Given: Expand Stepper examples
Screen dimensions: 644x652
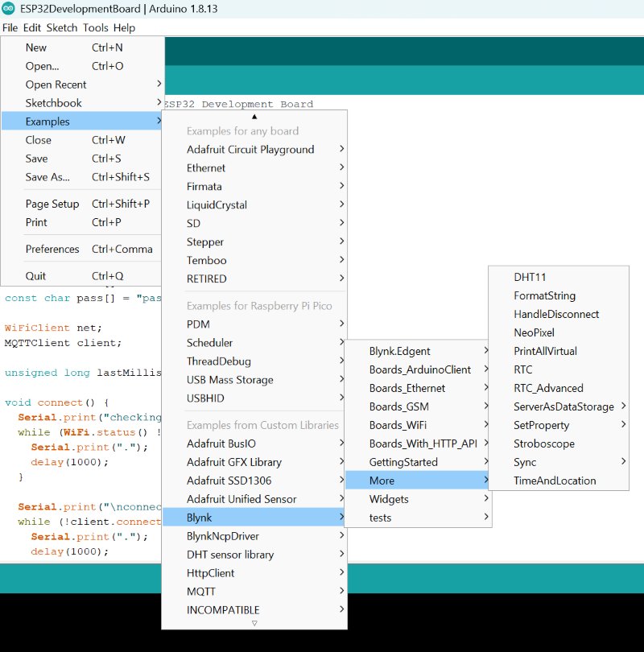Looking at the screenshot, I should click(254, 241).
